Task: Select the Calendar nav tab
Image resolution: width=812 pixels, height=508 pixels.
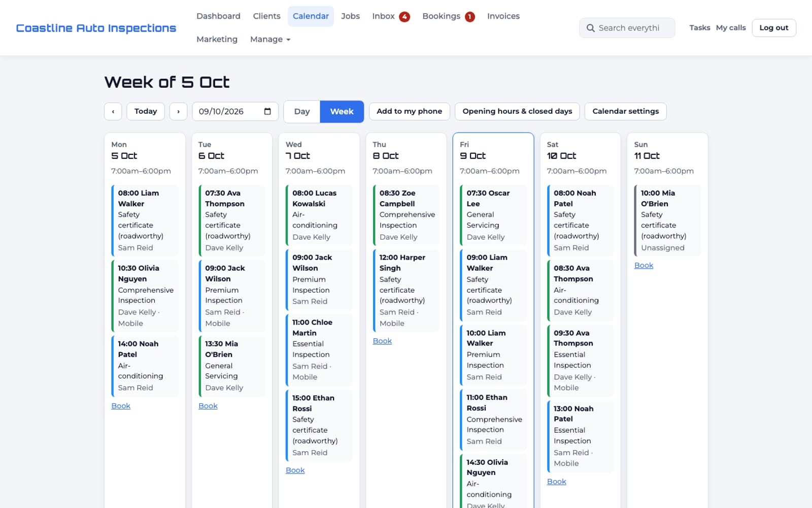Action: pos(311,16)
